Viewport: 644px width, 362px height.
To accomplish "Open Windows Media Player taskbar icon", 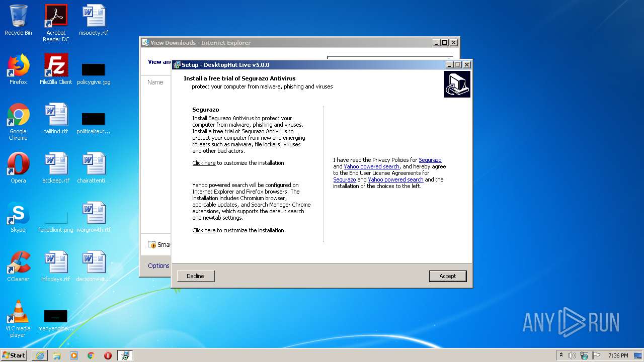I will (x=74, y=355).
